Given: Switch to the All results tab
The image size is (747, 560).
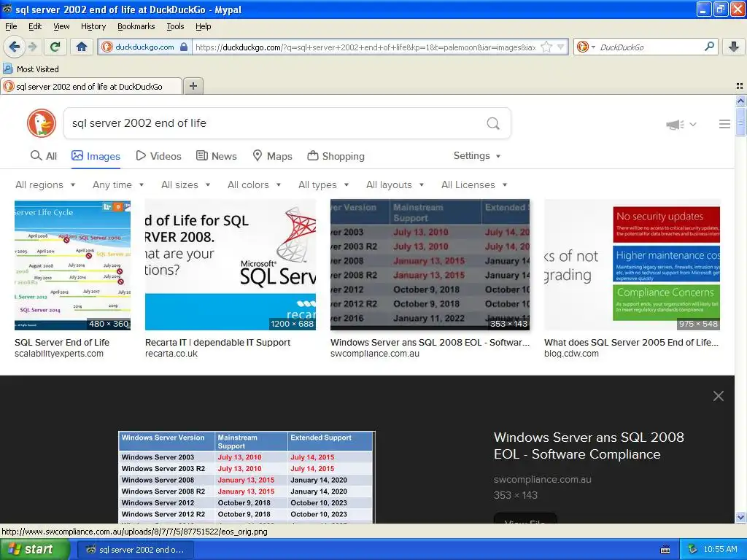Looking at the screenshot, I should pyautogui.click(x=43, y=156).
